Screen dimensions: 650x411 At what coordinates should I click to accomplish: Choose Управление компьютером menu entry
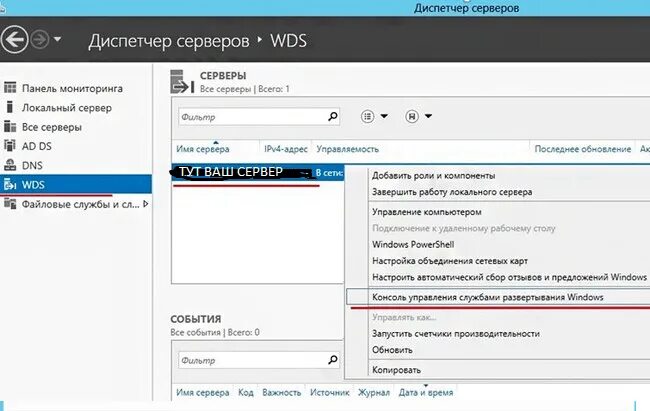(427, 212)
